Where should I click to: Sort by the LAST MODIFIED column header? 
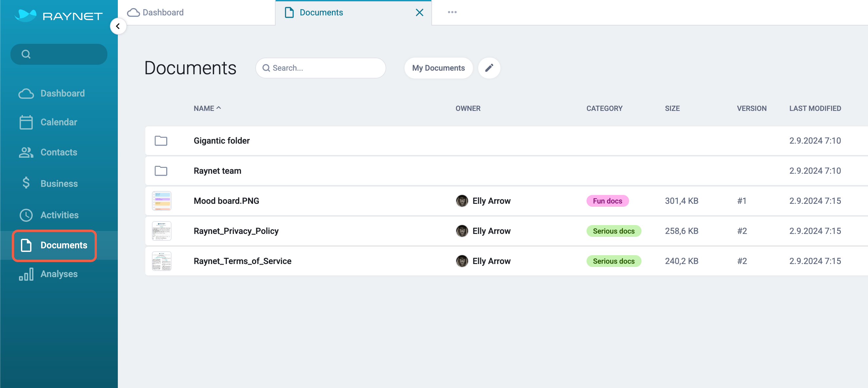point(815,109)
